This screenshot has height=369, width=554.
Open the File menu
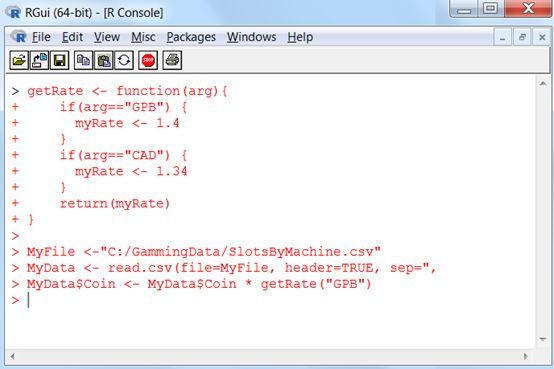click(41, 37)
